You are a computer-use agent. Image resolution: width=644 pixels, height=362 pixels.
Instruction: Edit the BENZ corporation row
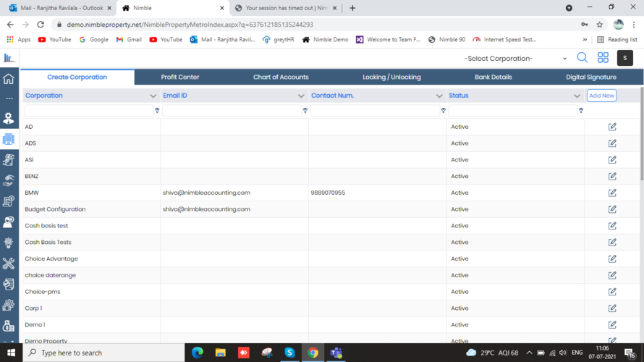coord(612,176)
